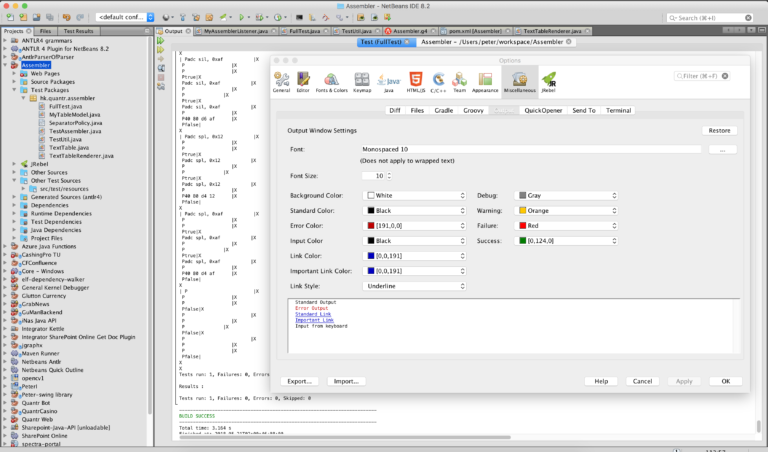Screen dimensions: 768x452
Task: Open Warning color Orange dropdown
Action: pyautogui.click(x=566, y=211)
